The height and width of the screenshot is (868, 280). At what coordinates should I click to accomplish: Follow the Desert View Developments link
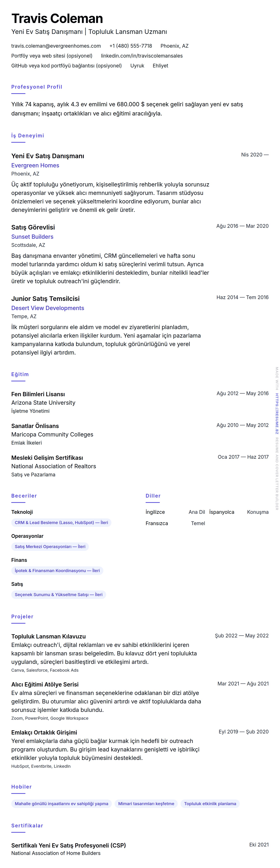click(x=48, y=308)
